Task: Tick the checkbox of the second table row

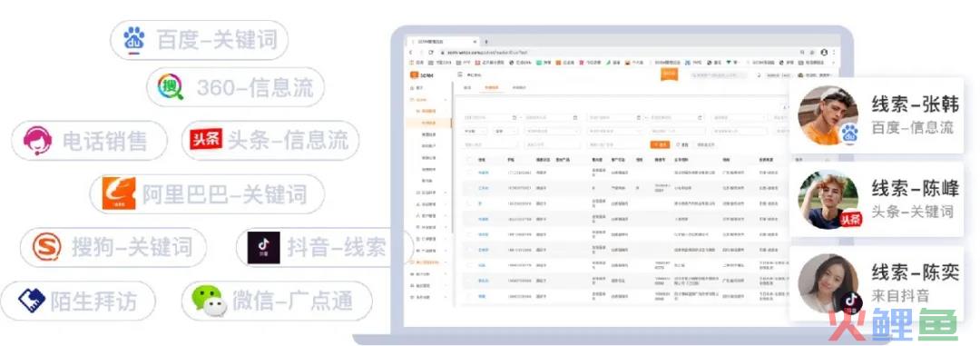Action: [470, 188]
